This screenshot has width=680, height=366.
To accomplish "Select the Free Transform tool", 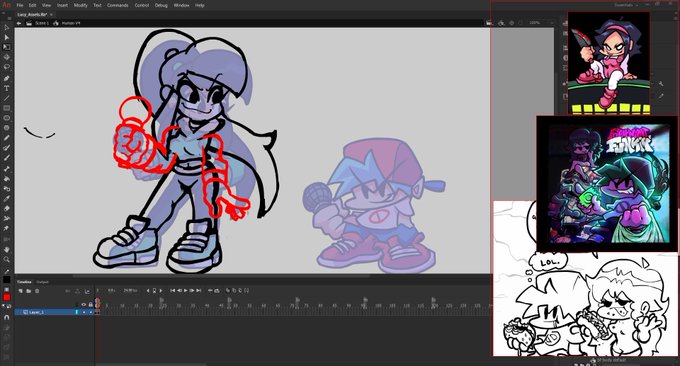I will [x=7, y=47].
